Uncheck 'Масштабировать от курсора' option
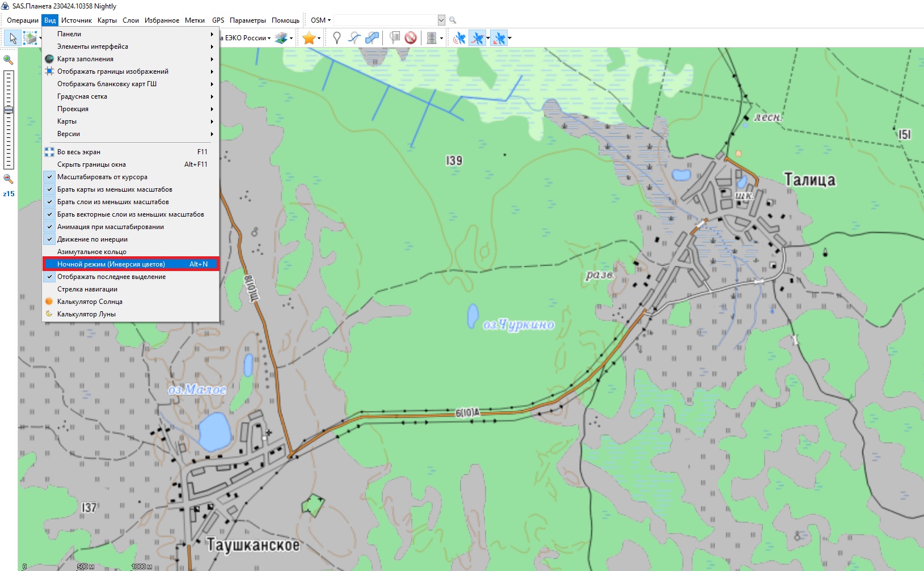 pyautogui.click(x=102, y=177)
